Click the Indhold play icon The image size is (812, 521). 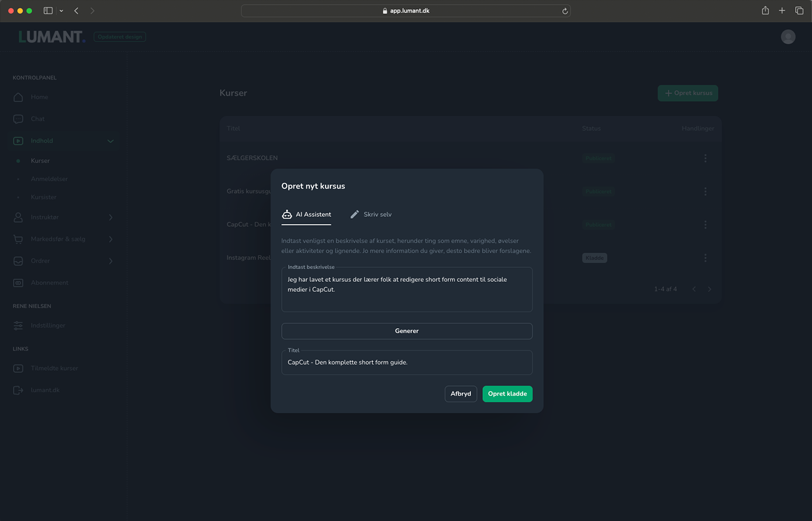18,141
